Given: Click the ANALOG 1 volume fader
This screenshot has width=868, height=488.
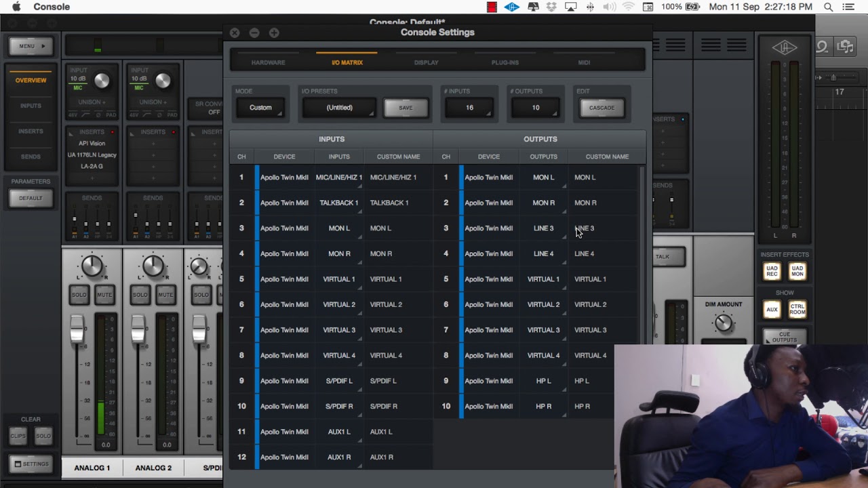Looking at the screenshot, I should 77,328.
